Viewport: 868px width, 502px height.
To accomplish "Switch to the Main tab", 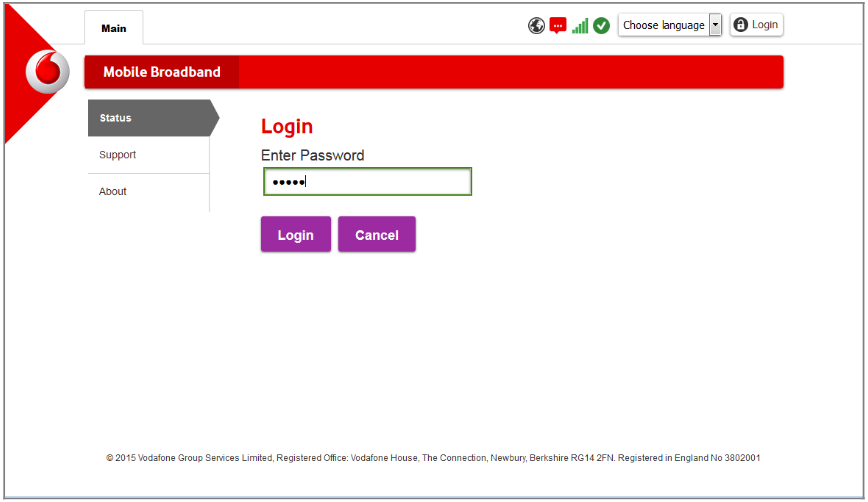I will [x=113, y=28].
